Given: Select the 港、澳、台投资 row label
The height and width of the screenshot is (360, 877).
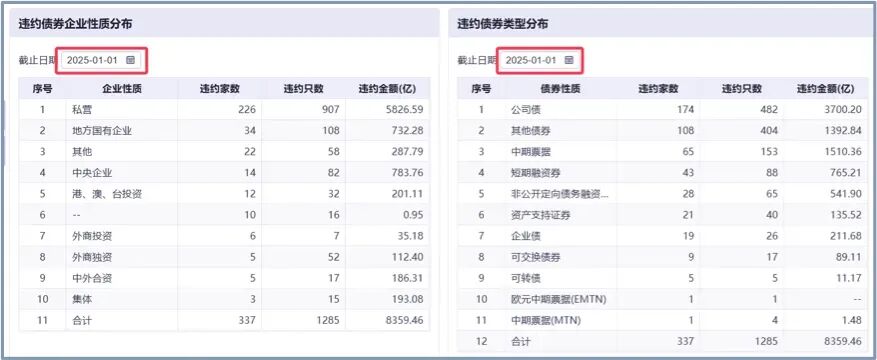Looking at the screenshot, I should click(107, 194).
